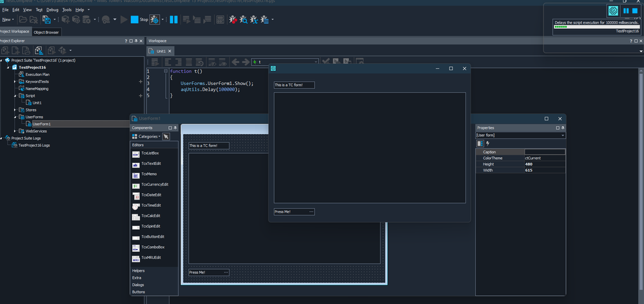Open the [User form] object dropdown
644x304 pixels.
click(562, 135)
